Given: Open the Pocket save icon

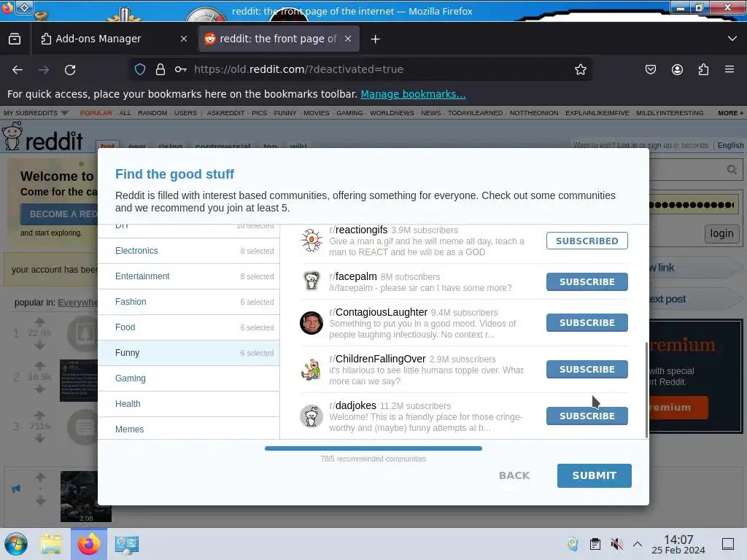Looking at the screenshot, I should (x=650, y=69).
